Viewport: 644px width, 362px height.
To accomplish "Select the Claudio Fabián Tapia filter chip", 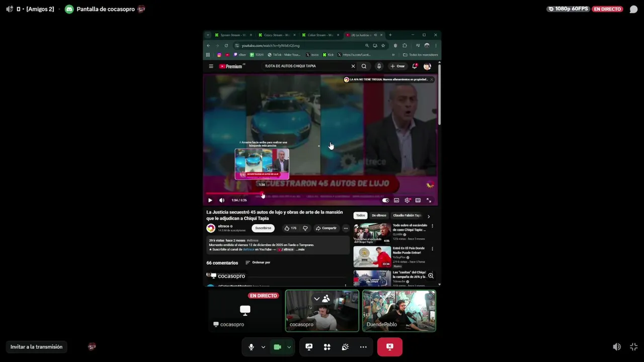I will 407,215.
